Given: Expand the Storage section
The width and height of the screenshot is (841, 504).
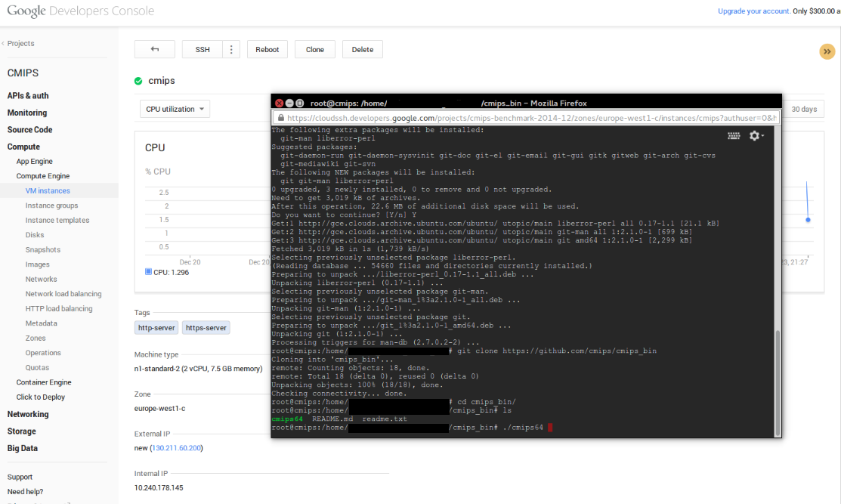Looking at the screenshot, I should tap(21, 431).
